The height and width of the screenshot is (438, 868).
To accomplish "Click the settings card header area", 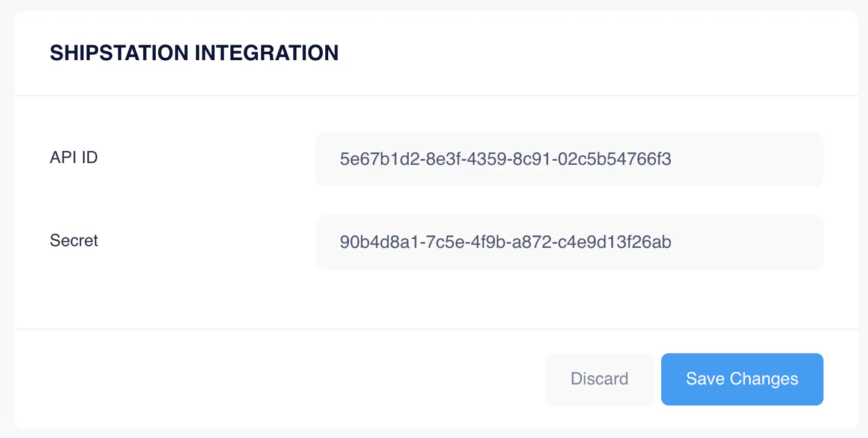I will pos(433,53).
